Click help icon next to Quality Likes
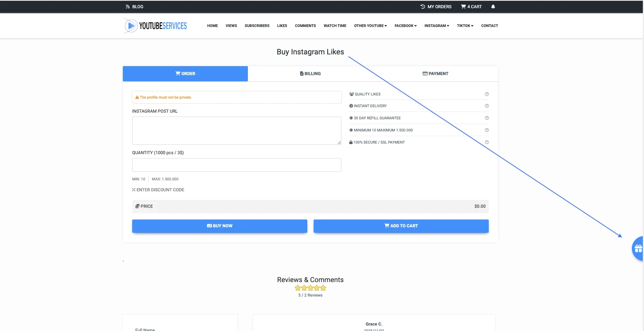The width and height of the screenshot is (644, 331). pos(487,94)
